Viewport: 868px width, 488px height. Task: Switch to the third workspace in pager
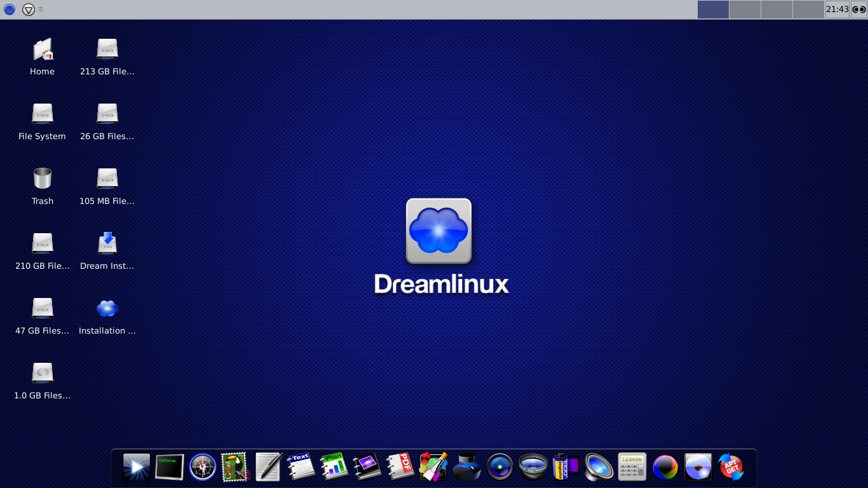pyautogui.click(x=776, y=10)
